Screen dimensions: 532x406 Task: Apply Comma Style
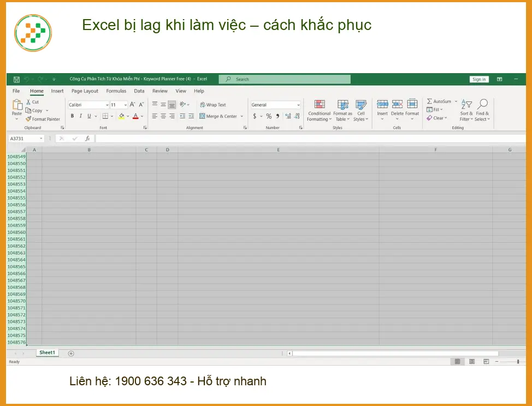277,116
